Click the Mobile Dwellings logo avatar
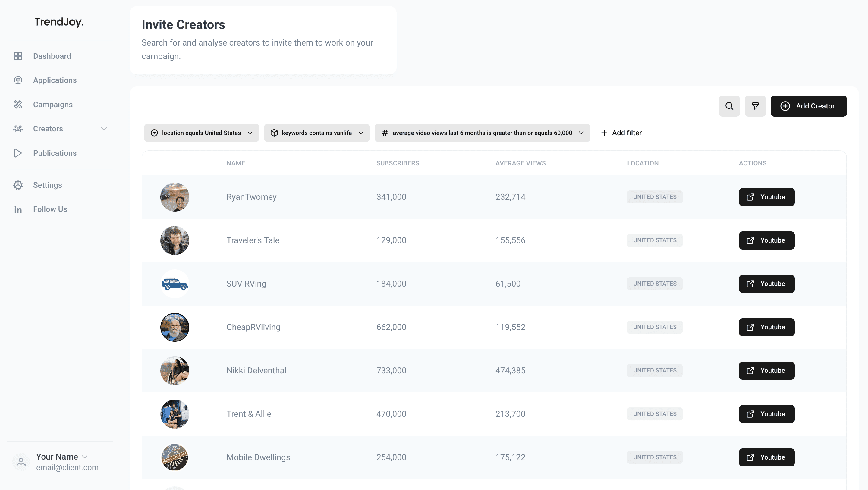 pyautogui.click(x=175, y=457)
